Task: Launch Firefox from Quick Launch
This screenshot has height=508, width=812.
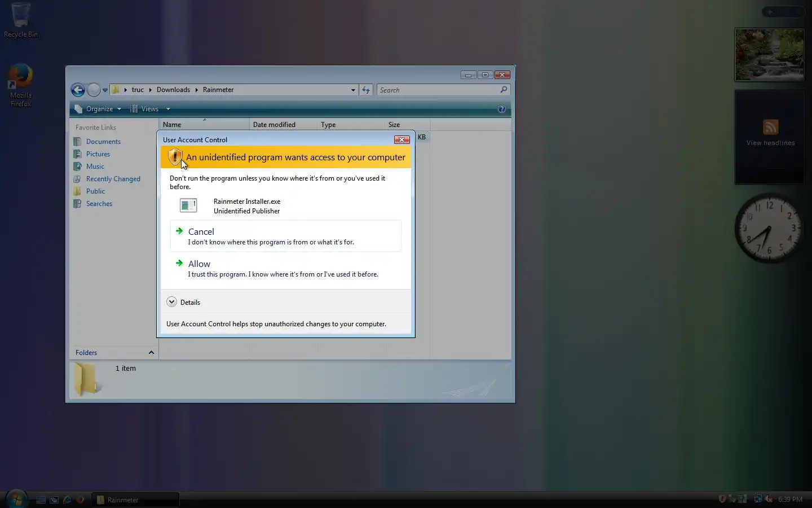Action: 80,500
